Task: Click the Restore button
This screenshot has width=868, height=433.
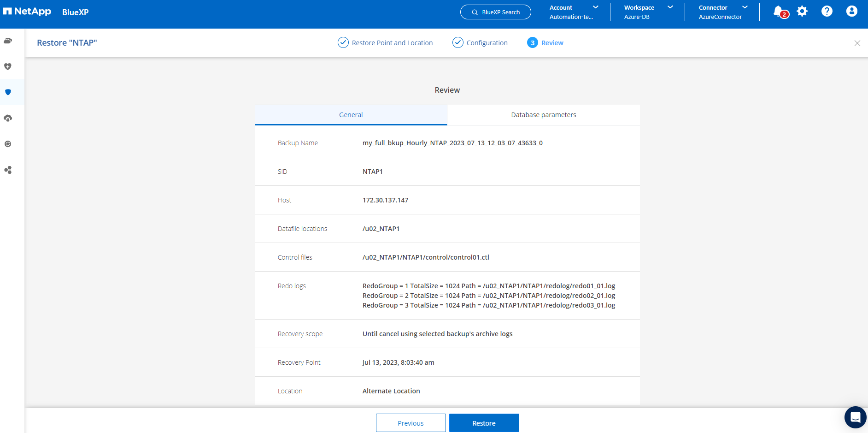Action: [484, 423]
